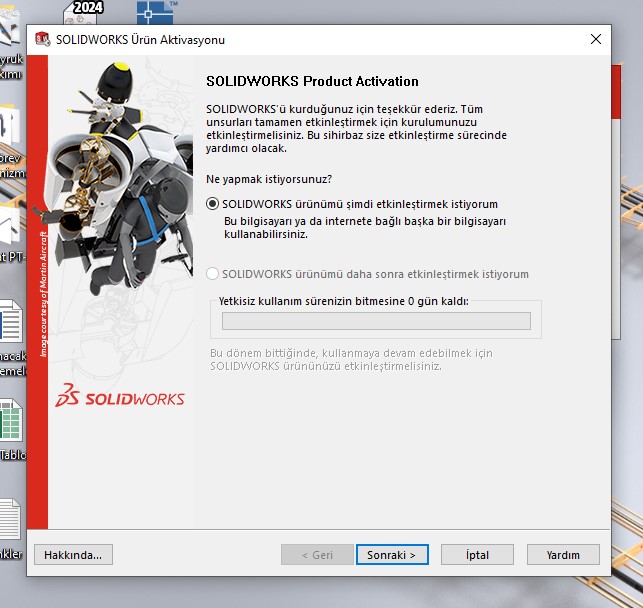Open the blue blueprint desktop shortcut icon

pyautogui.click(x=156, y=12)
